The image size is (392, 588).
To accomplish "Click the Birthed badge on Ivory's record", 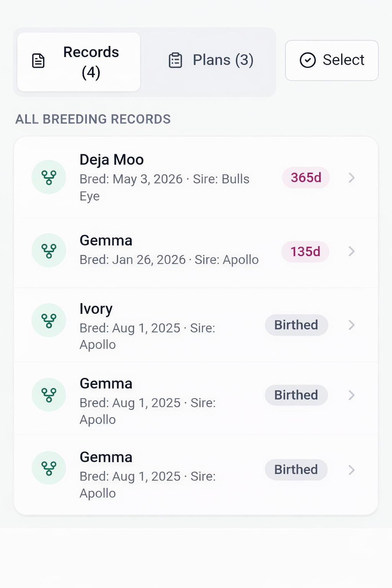I will [296, 325].
